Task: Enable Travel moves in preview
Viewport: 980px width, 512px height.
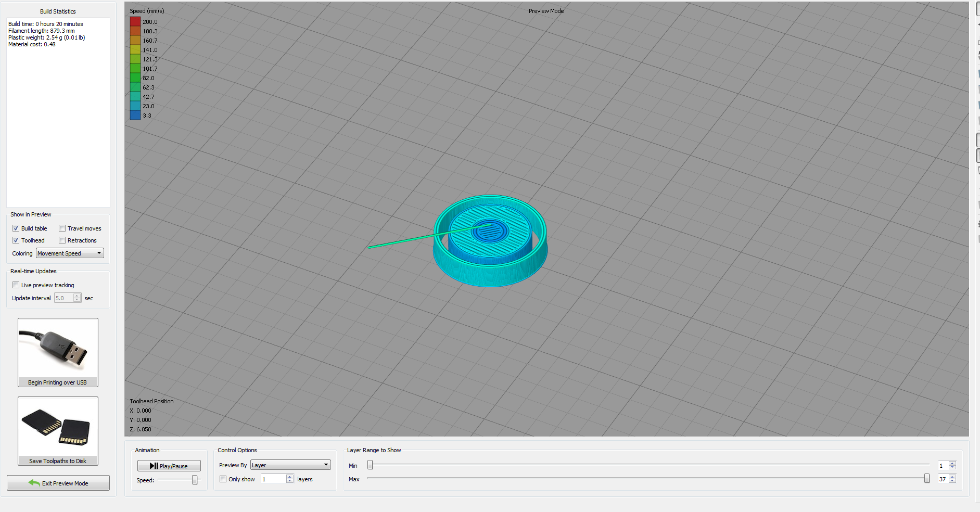Action: click(x=62, y=228)
